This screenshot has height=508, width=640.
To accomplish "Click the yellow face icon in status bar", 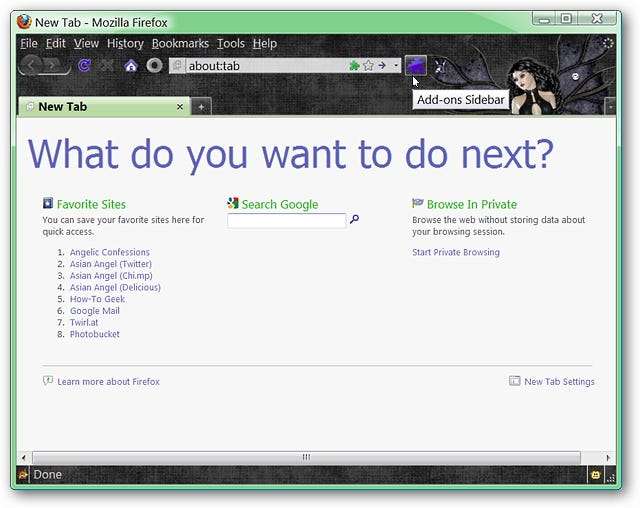I will coord(595,475).
